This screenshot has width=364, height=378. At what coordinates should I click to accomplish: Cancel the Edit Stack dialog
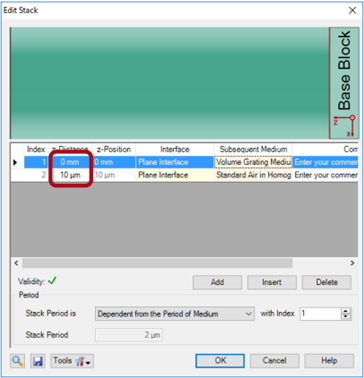pos(275,361)
